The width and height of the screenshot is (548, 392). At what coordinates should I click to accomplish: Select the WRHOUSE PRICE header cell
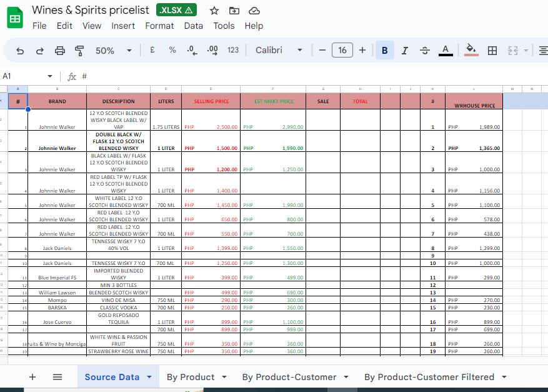[474, 101]
